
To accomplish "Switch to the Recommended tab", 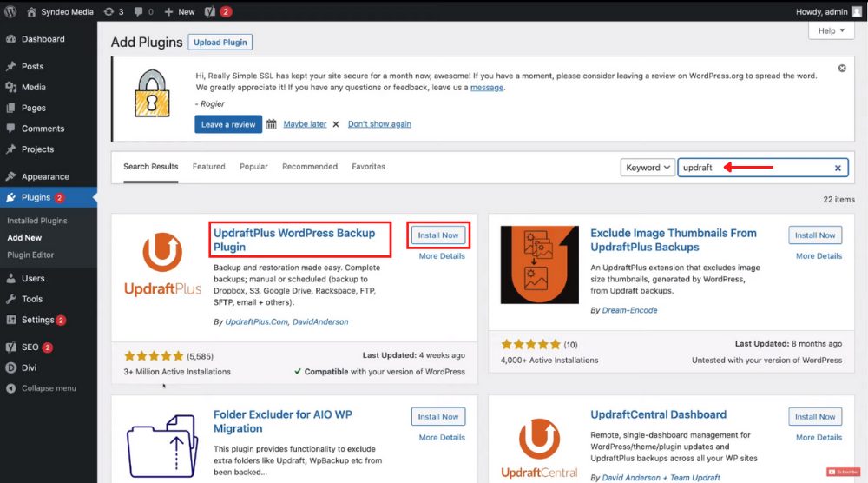I will point(310,167).
